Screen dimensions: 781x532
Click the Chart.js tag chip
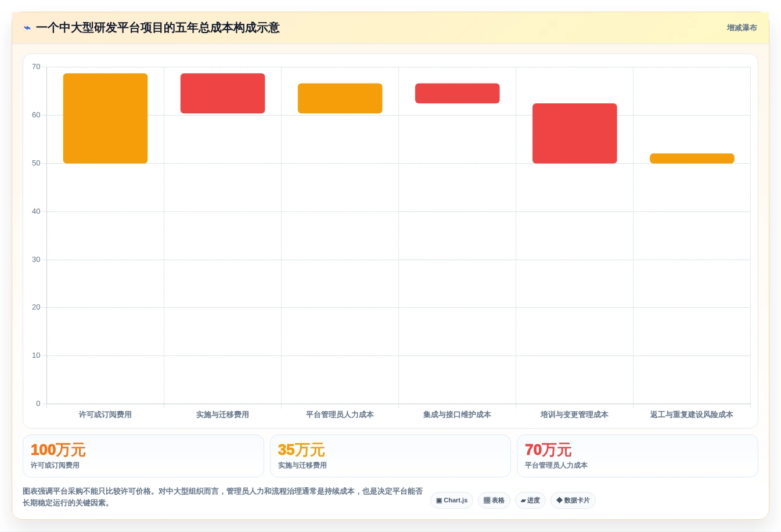click(x=452, y=501)
